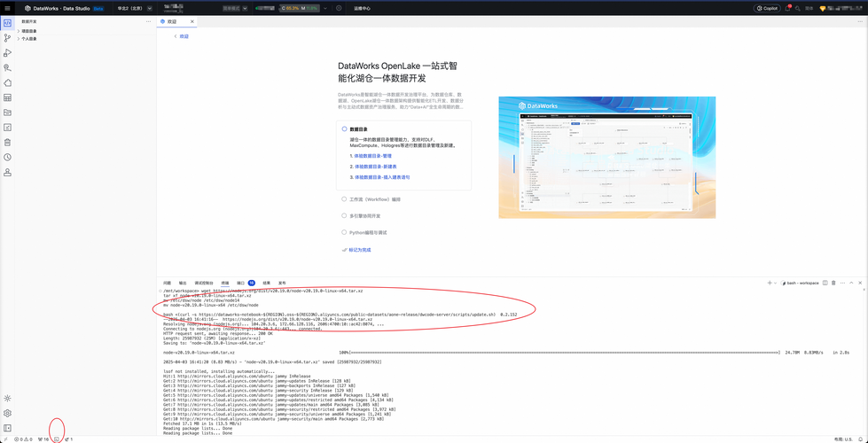Switch to the 发布 publish tab

tap(282, 283)
